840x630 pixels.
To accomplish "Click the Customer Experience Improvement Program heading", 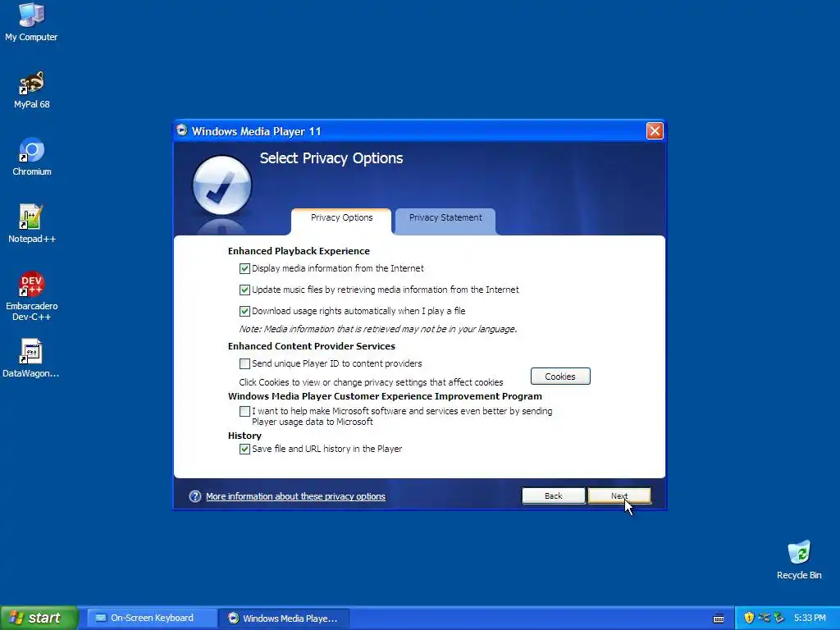I will [386, 396].
